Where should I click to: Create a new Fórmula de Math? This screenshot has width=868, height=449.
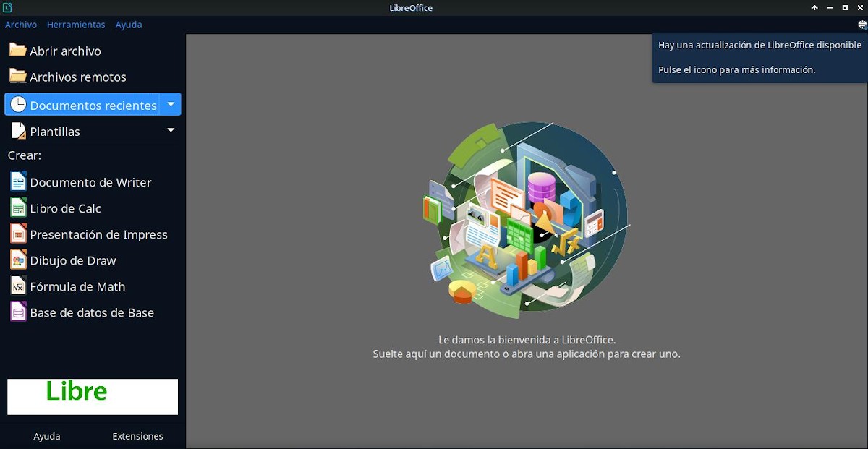[x=93, y=286]
